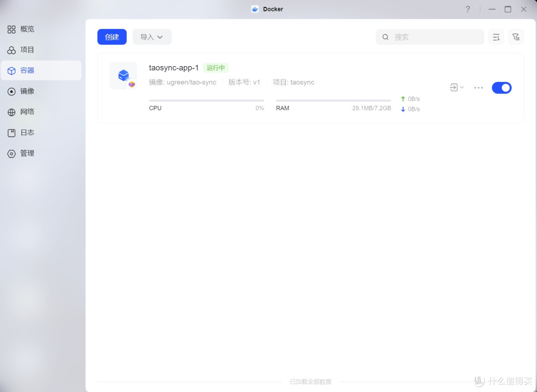The height and width of the screenshot is (392, 537).
Task: Open the 日志 logs section
Action: click(x=41, y=133)
